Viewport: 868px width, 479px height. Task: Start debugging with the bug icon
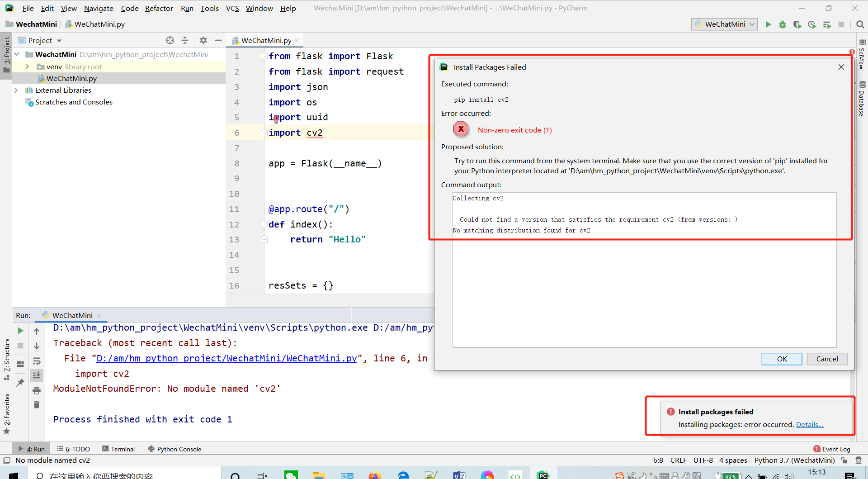pos(783,24)
